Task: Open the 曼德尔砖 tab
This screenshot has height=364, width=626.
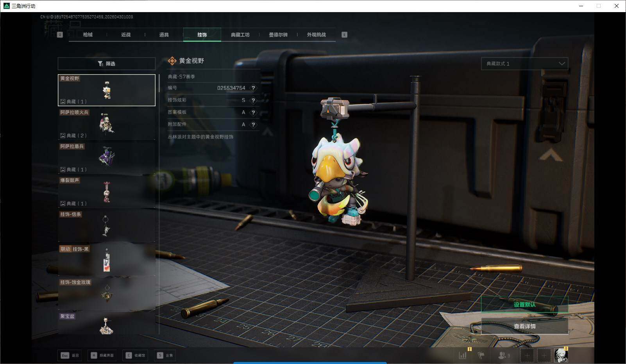Action: (x=278, y=35)
